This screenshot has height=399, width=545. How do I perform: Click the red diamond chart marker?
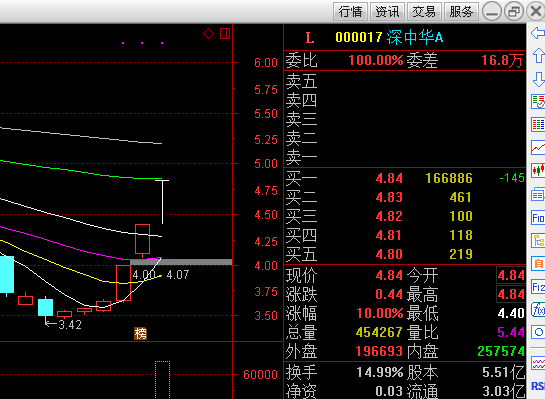209,34
